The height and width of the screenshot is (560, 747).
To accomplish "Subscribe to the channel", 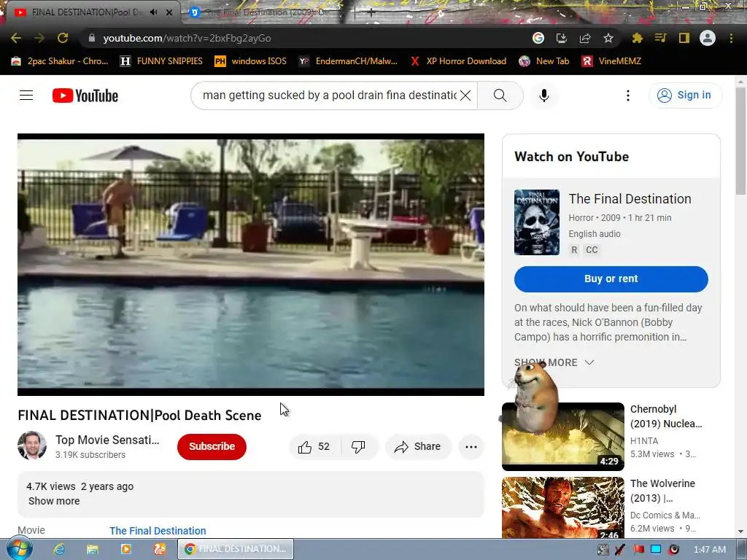I will (x=212, y=447).
